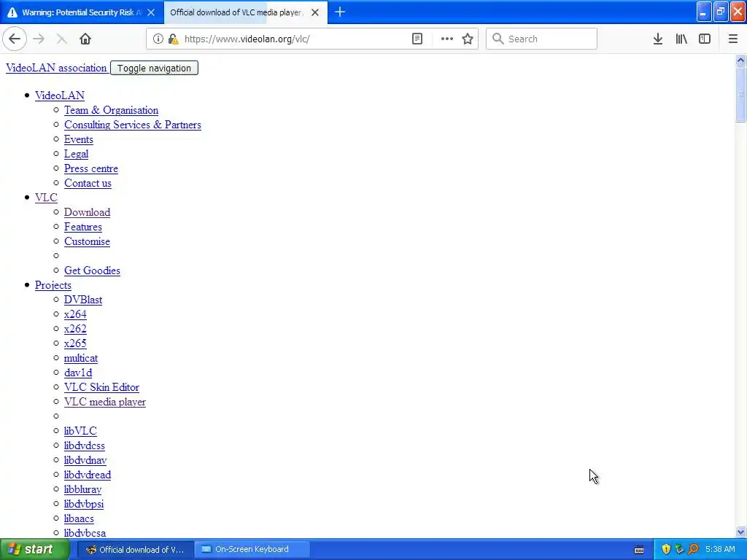The image size is (747, 560).
Task: Open the Features link
Action: 83,227
